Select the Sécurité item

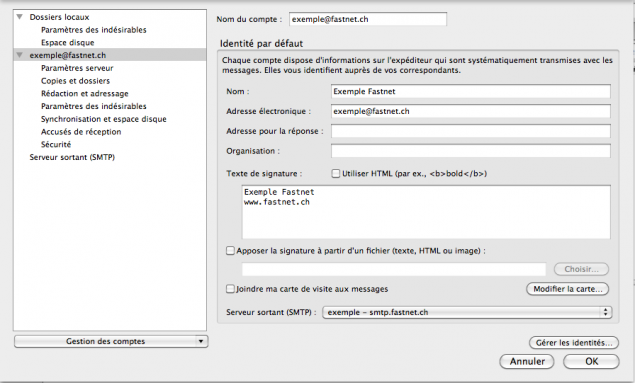click(x=56, y=145)
